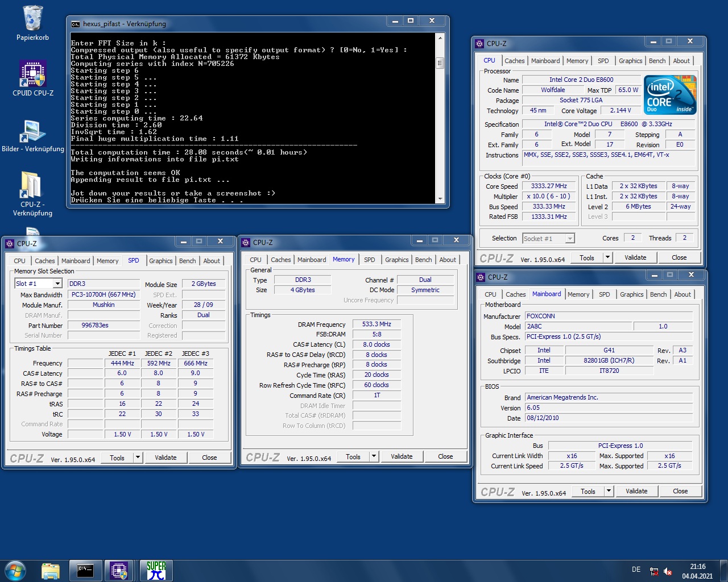Click Close in the SPD window

tap(209, 458)
